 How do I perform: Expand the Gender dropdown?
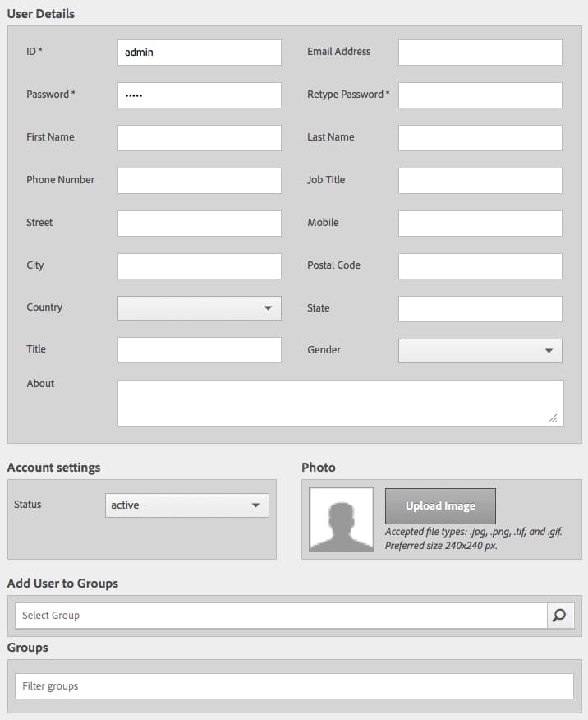click(x=480, y=351)
